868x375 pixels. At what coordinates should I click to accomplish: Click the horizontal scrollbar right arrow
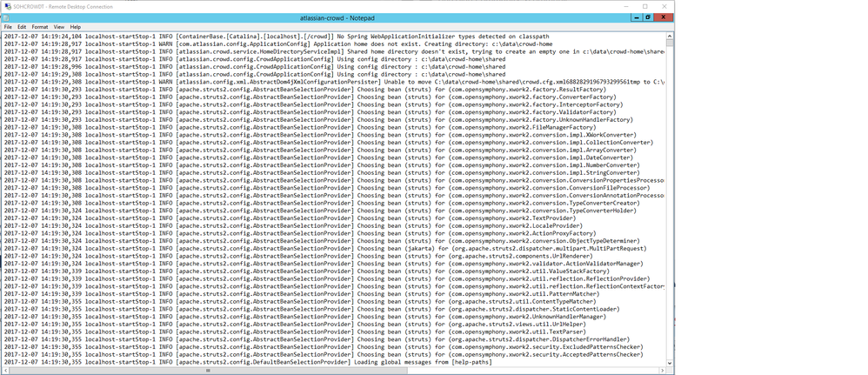pyautogui.click(x=663, y=370)
